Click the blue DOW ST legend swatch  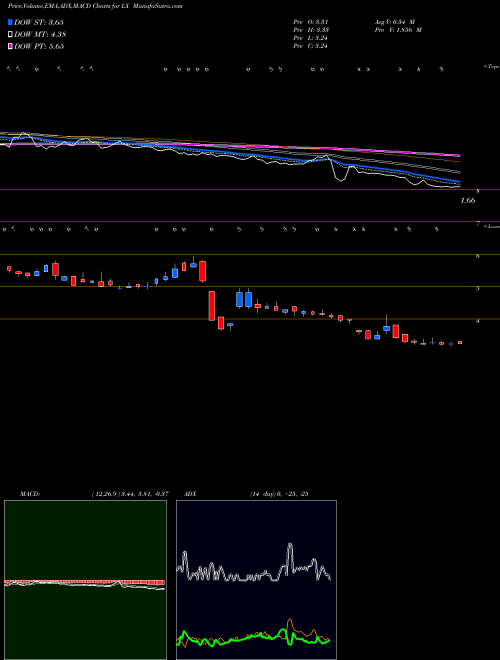click(11, 22)
